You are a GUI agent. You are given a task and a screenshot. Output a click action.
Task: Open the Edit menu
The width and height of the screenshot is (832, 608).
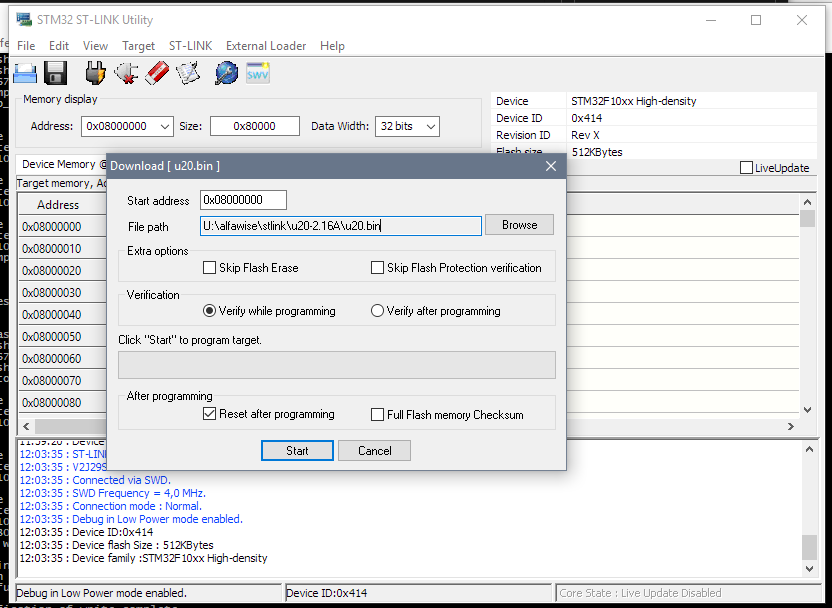(x=59, y=46)
